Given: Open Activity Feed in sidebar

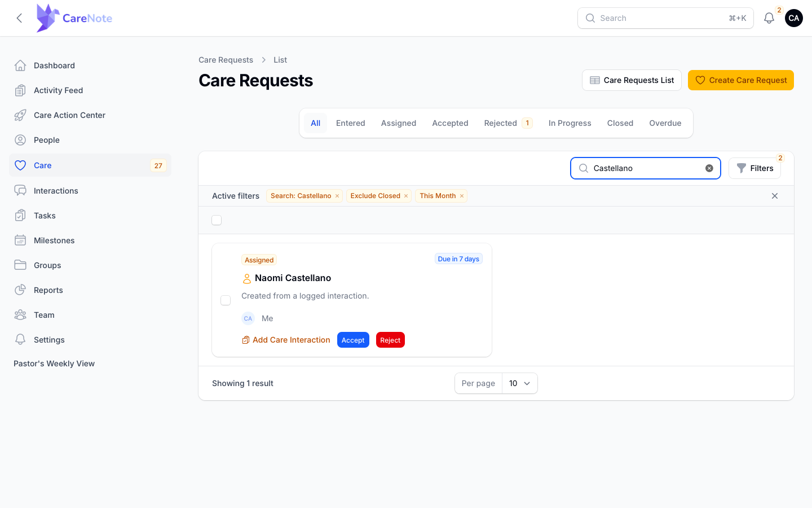Looking at the screenshot, I should (90, 90).
